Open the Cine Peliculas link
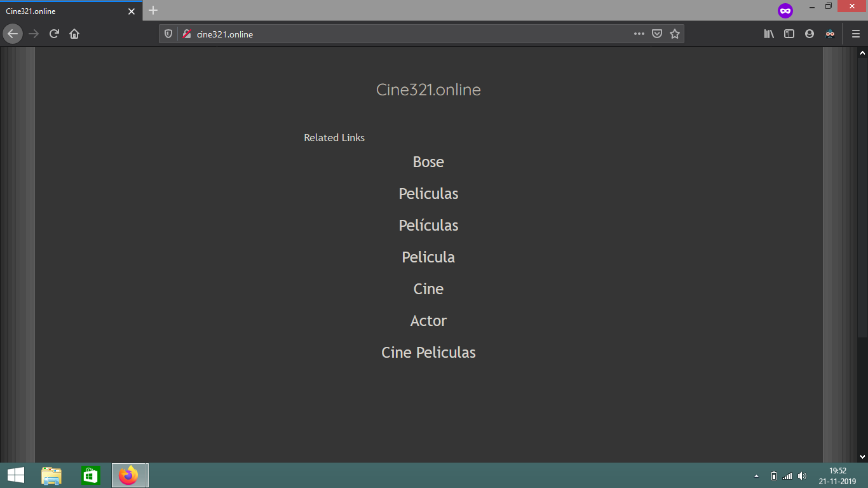The image size is (868, 488). (428, 353)
